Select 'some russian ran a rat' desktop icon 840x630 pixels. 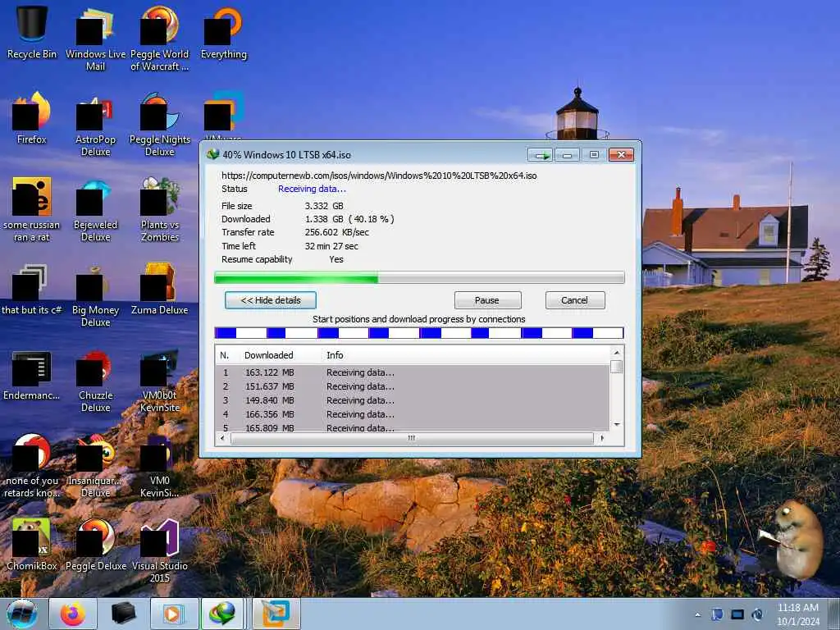point(32,209)
